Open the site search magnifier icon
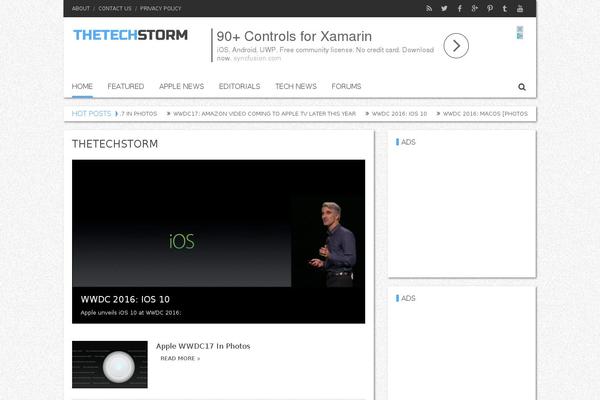This screenshot has width=600, height=400. coord(522,87)
